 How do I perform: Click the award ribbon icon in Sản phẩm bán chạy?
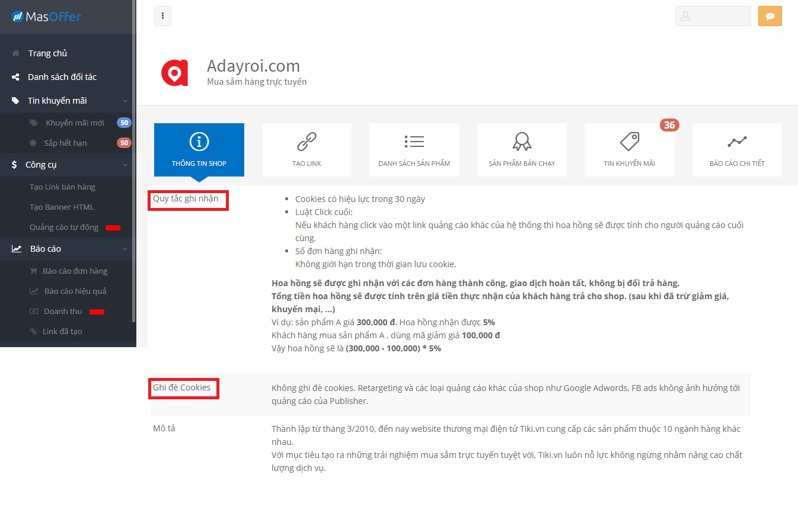pos(522,142)
